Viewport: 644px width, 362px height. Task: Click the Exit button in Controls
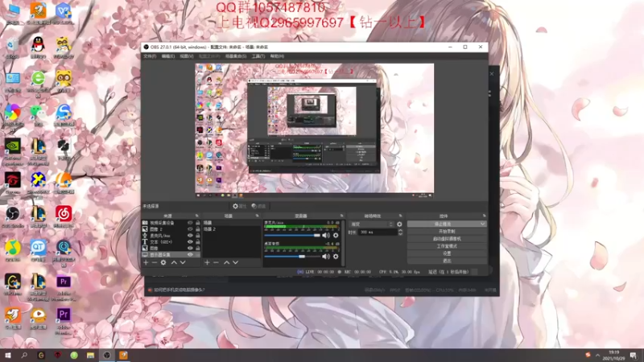click(x=447, y=261)
